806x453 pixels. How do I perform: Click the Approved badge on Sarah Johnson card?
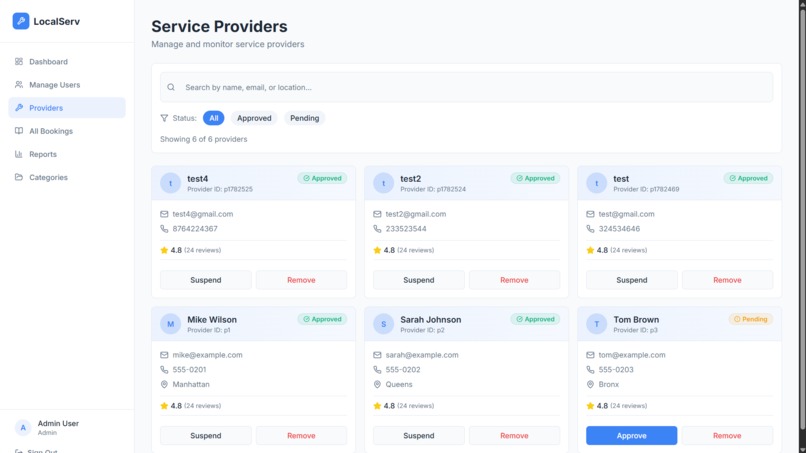click(x=535, y=319)
